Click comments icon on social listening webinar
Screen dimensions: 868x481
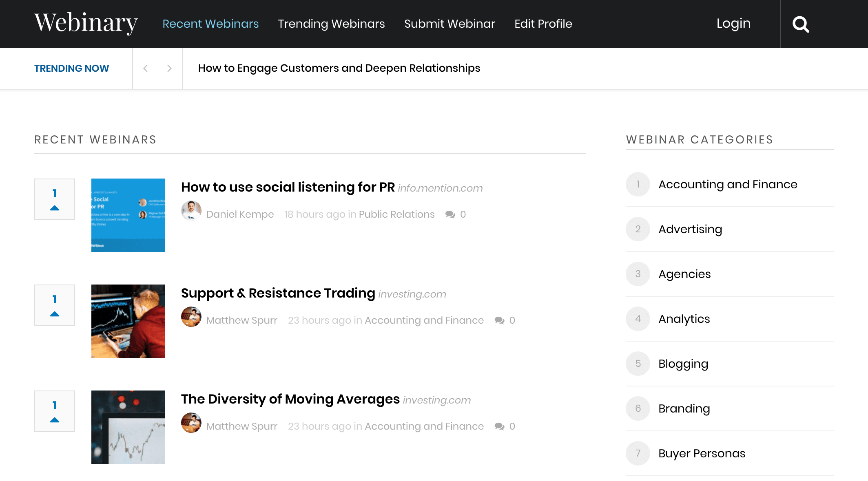click(450, 214)
